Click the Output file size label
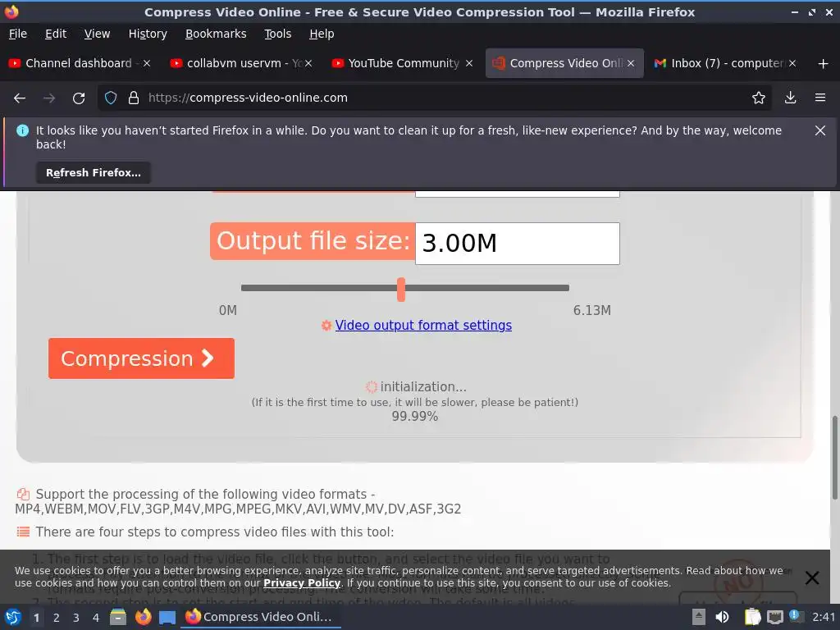Screen dimensions: 840x630 pos(313,241)
